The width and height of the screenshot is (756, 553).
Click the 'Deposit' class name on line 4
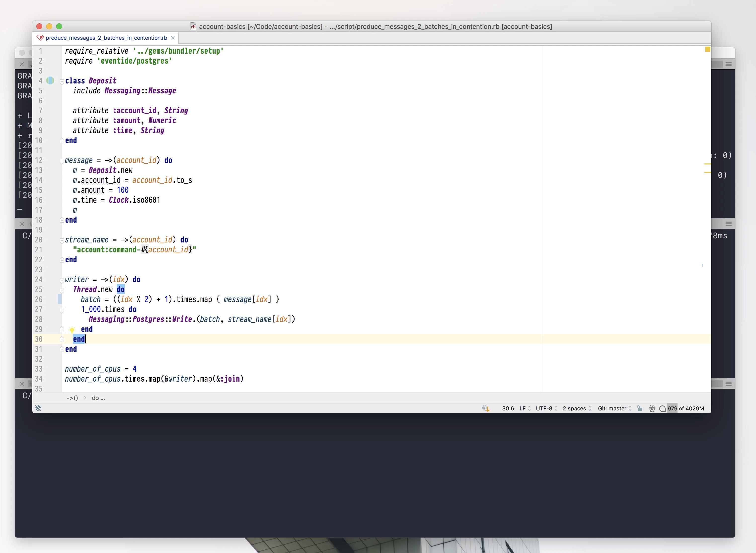(102, 81)
